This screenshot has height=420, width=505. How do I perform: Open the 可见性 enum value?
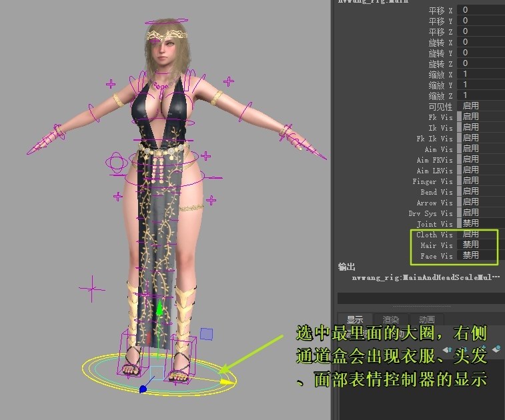[481, 106]
